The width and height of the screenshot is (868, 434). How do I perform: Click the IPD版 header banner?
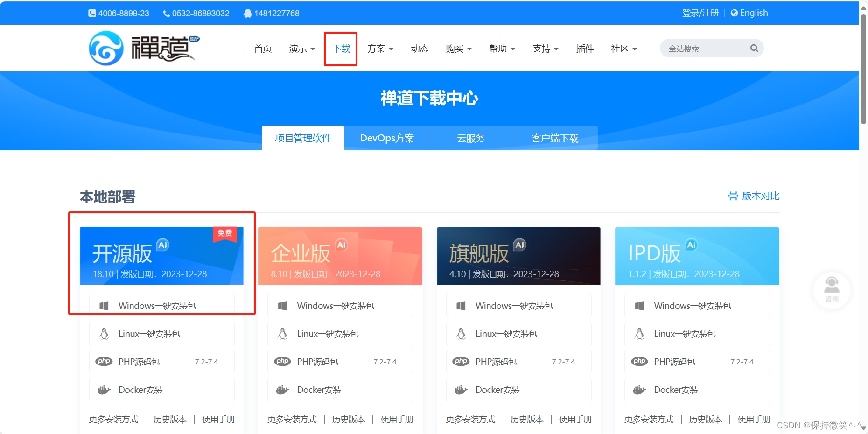point(697,256)
